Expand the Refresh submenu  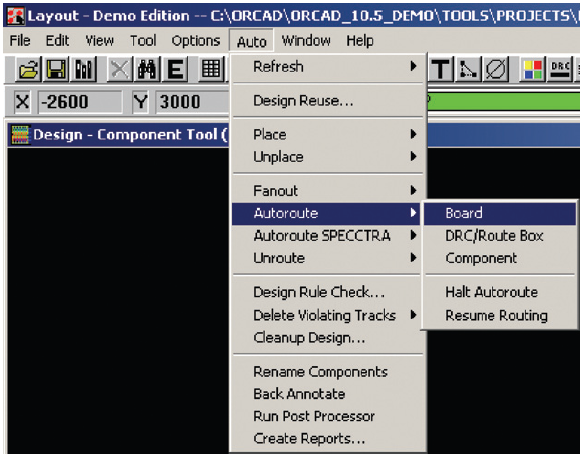(328, 67)
